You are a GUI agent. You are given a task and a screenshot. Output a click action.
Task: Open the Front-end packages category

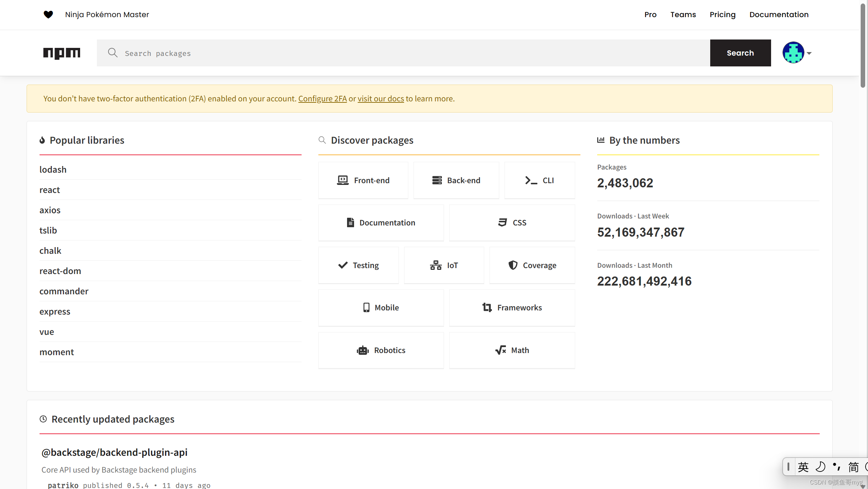(x=363, y=180)
